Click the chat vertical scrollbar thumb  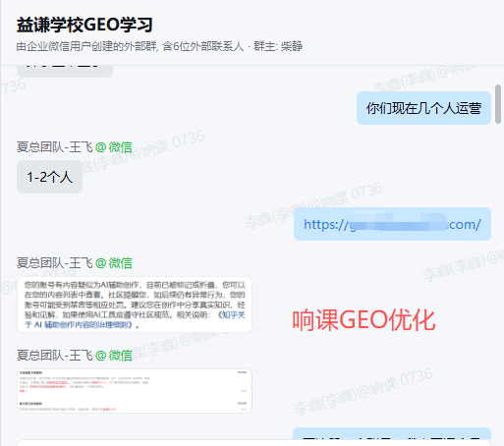pos(498,104)
